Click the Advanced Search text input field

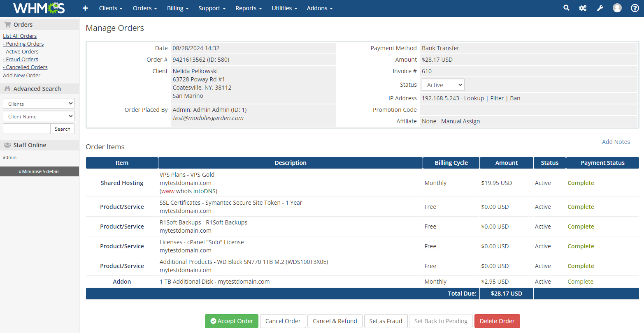coord(26,129)
